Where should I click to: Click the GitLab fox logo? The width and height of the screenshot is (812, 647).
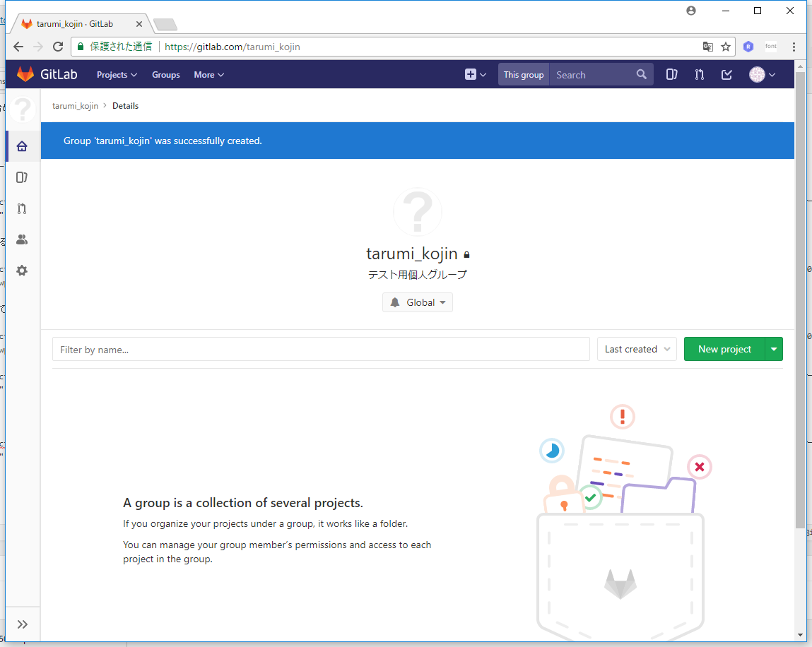[x=25, y=74]
